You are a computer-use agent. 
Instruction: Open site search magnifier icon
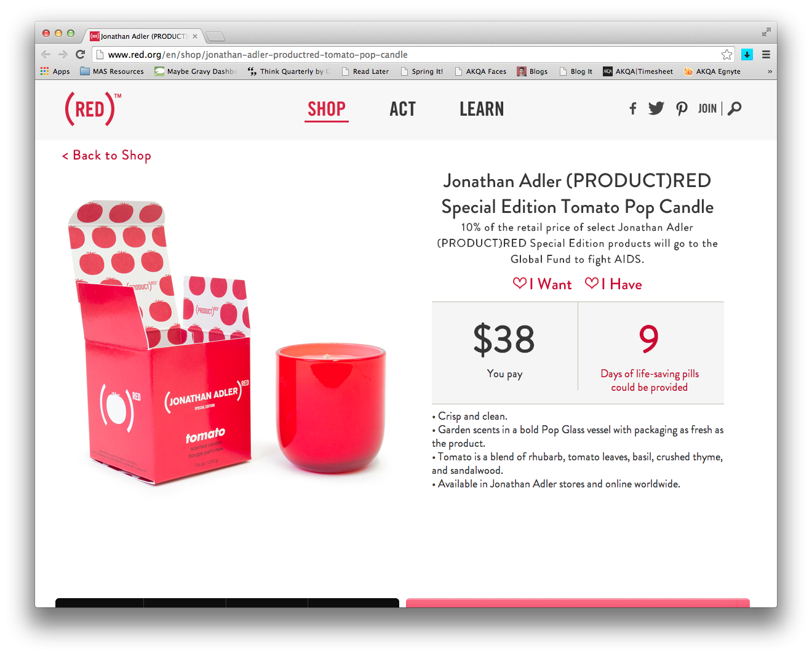pyautogui.click(x=734, y=109)
